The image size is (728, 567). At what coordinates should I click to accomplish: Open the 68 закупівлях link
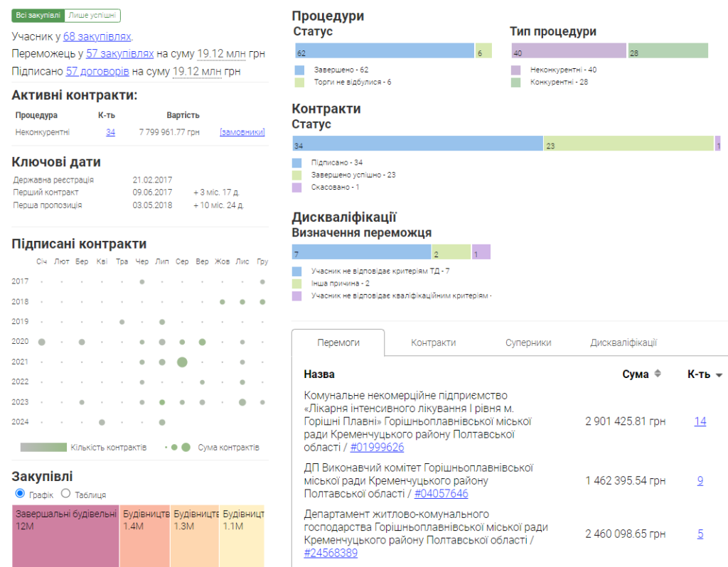tap(97, 36)
